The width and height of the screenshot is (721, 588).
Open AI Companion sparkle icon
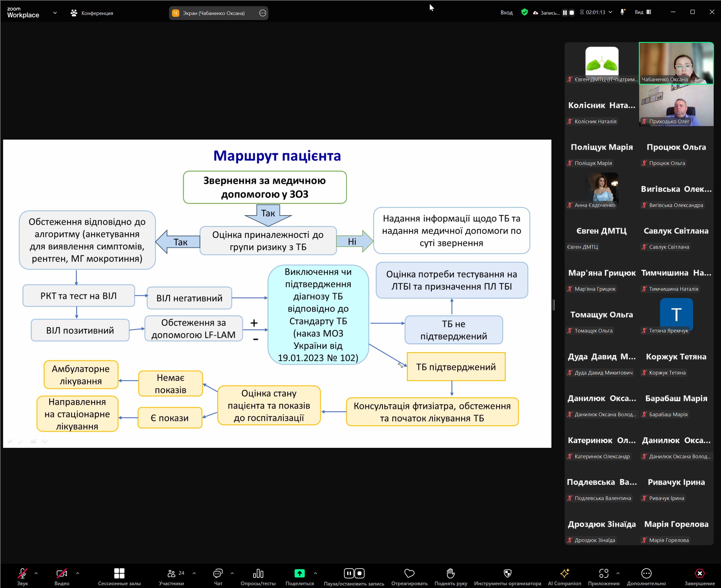pos(564,573)
